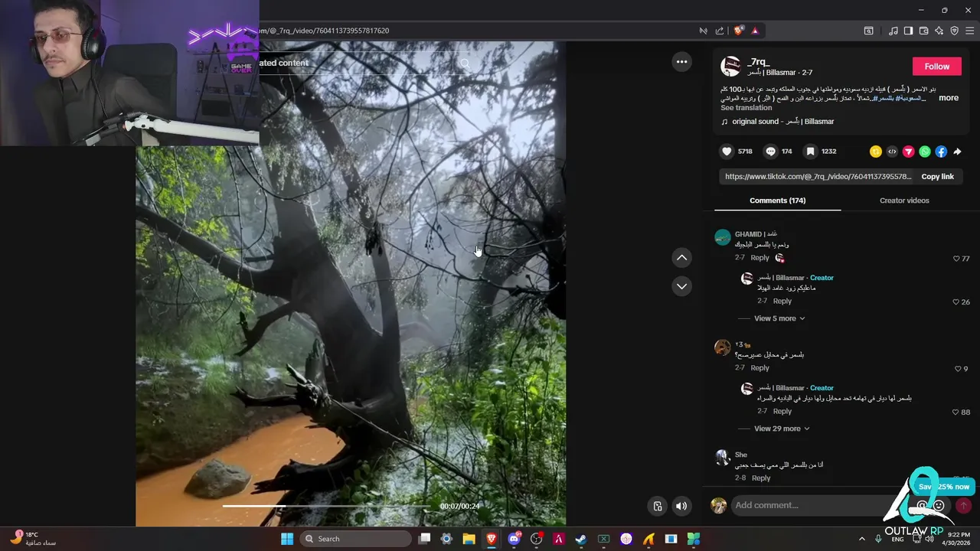Go to the next video
The height and width of the screenshot is (551, 980).
point(681,286)
